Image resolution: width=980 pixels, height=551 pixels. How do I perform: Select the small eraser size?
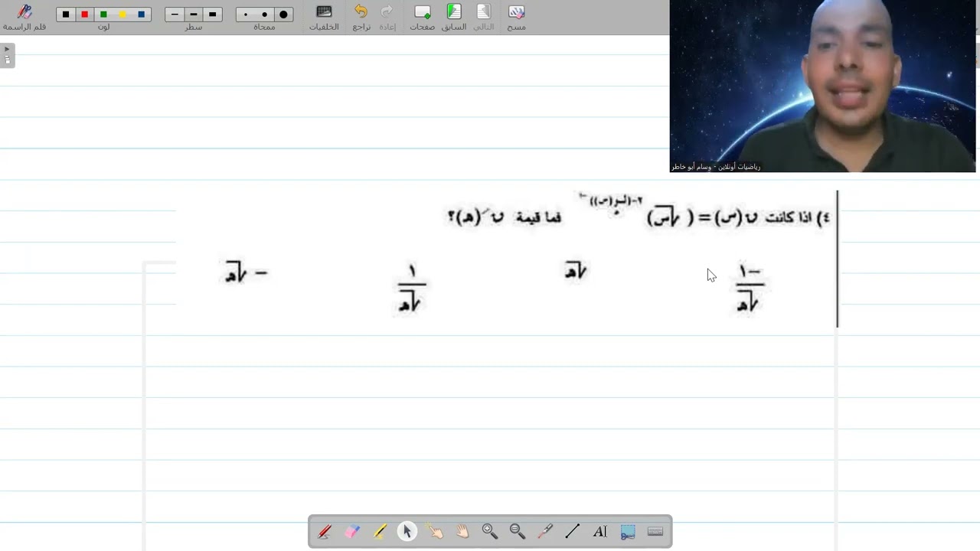pos(246,15)
